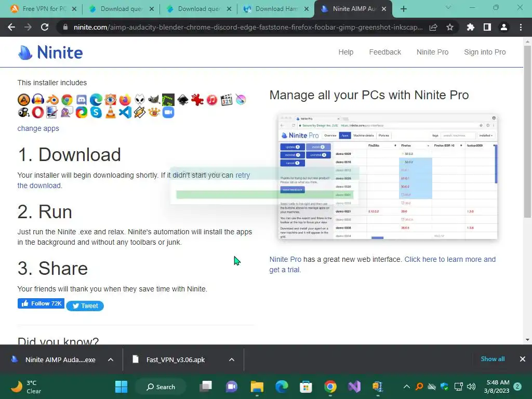Close the downloads bar
The image size is (532, 399).
(x=523, y=359)
